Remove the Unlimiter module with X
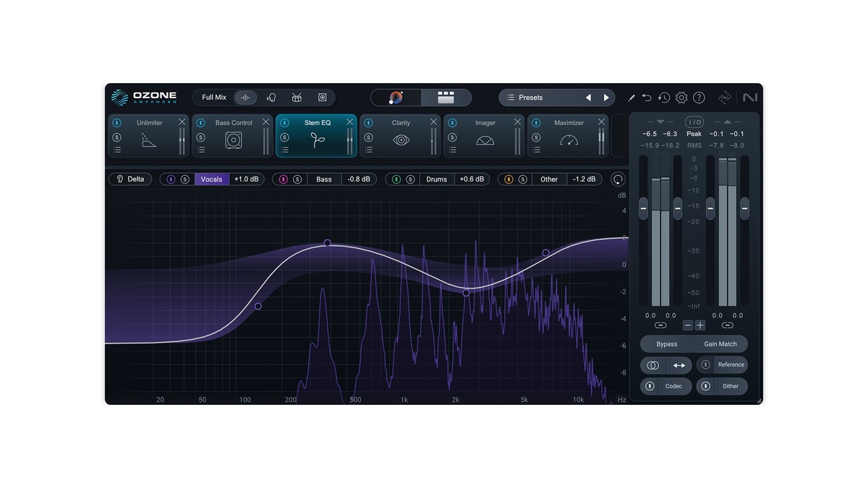The image size is (868, 488). click(x=182, y=122)
